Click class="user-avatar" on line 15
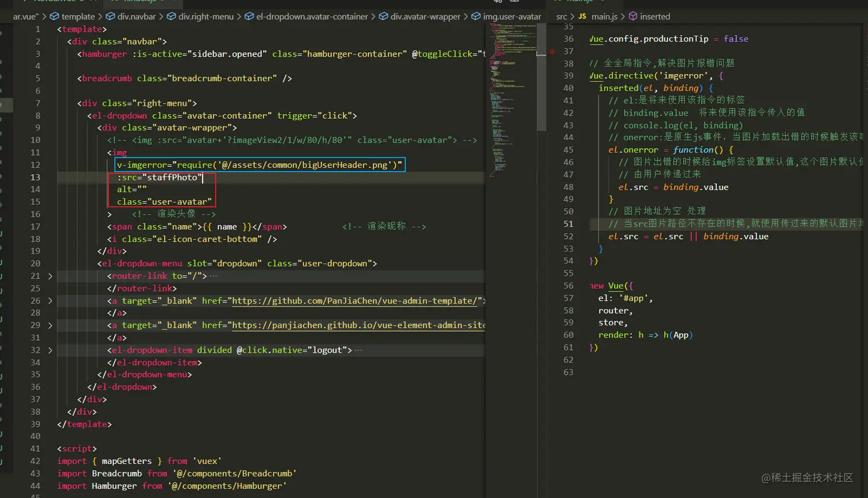Viewport: 868px width, 498px height. point(164,202)
